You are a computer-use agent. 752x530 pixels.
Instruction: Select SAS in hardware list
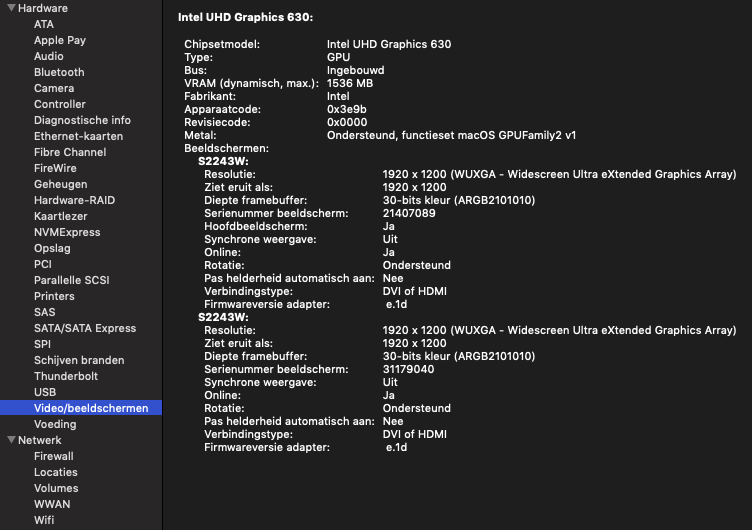(x=44, y=312)
